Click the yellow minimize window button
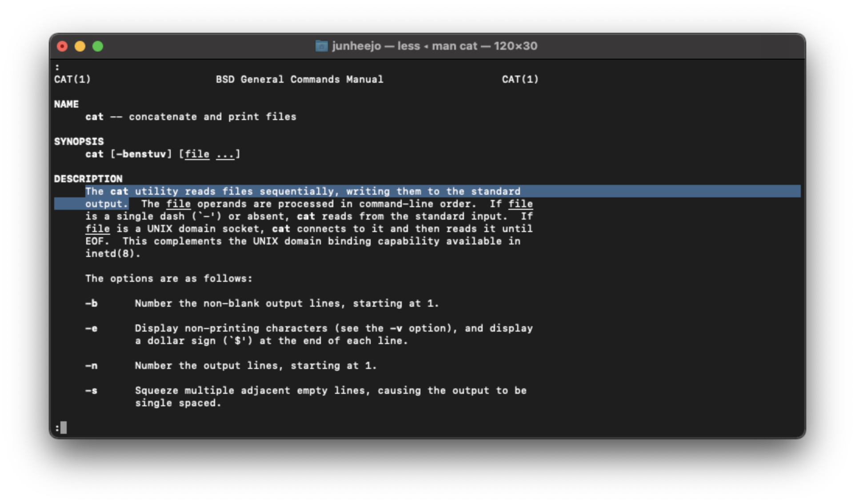This screenshot has height=504, width=855. click(x=80, y=46)
